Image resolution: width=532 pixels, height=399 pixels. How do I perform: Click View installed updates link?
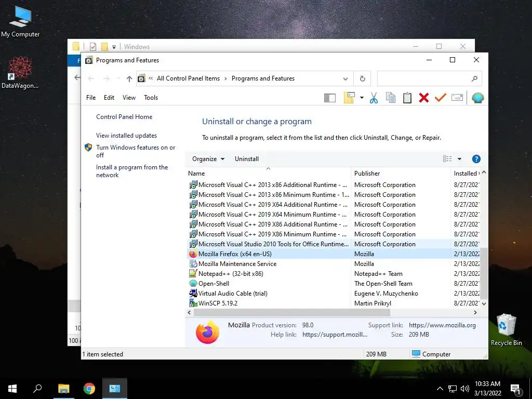(127, 136)
